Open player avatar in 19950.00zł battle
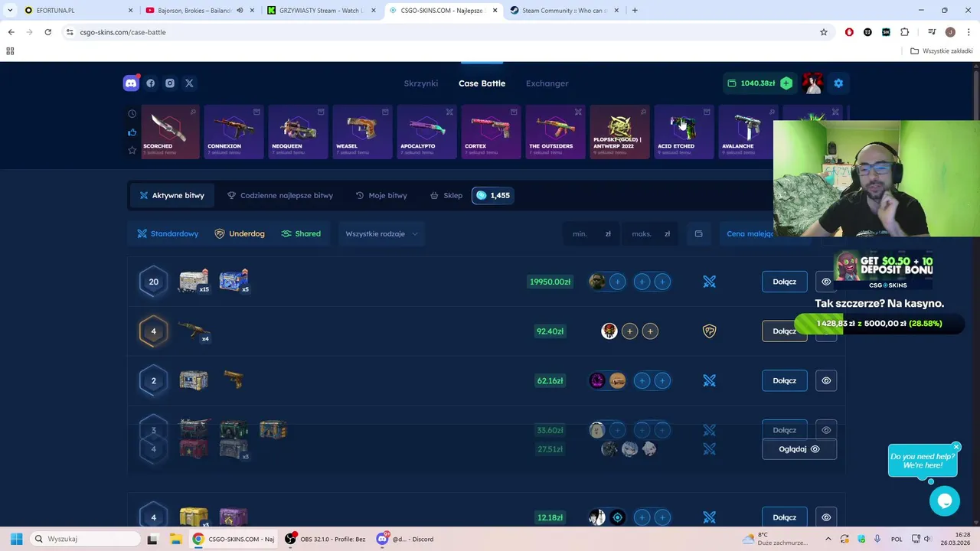 [597, 282]
